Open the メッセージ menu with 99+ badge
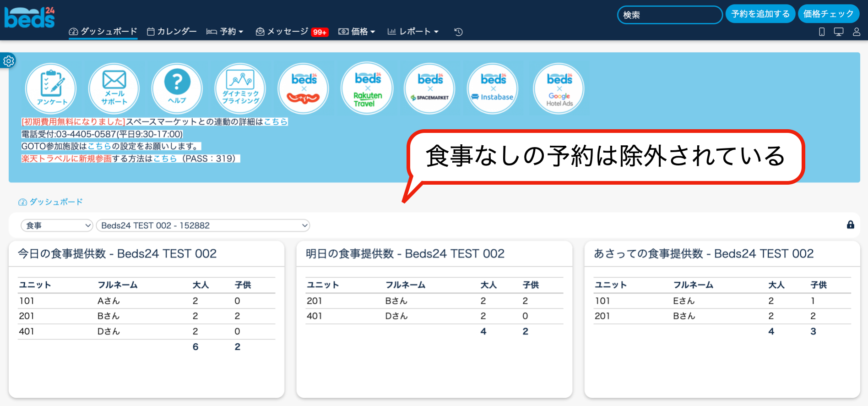The width and height of the screenshot is (868, 406). [x=292, y=32]
